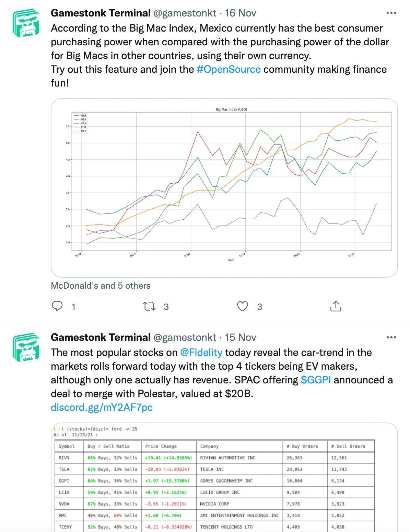Open the #OpenSource hashtag
Image resolution: width=409 pixels, height=532 pixels.
click(229, 69)
